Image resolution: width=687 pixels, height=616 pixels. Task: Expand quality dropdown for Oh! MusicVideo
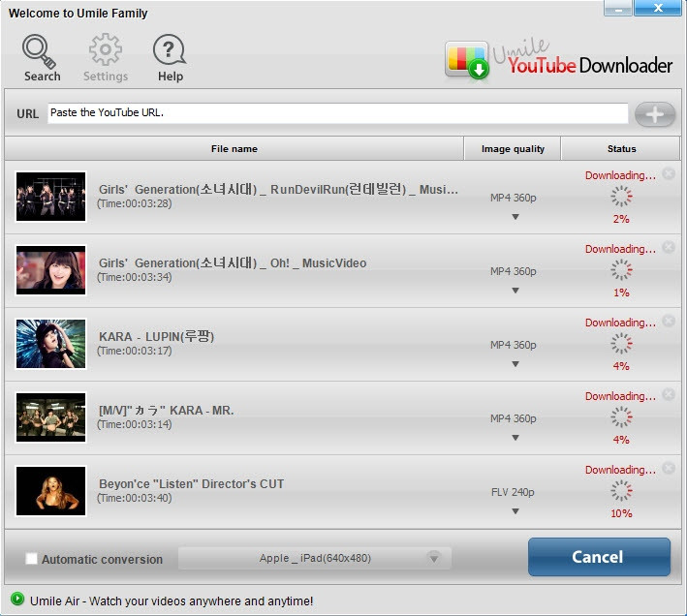[515, 291]
